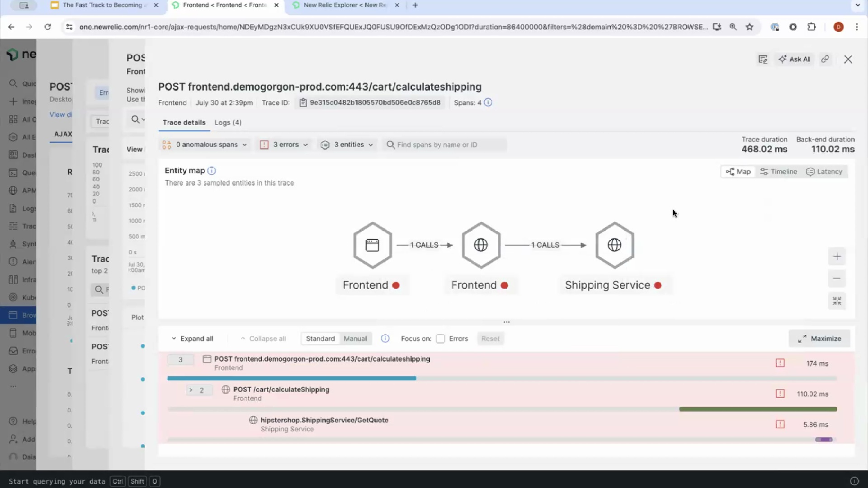This screenshot has height=488, width=868.
Task: Toggle Manual trace view mode
Action: click(355, 338)
